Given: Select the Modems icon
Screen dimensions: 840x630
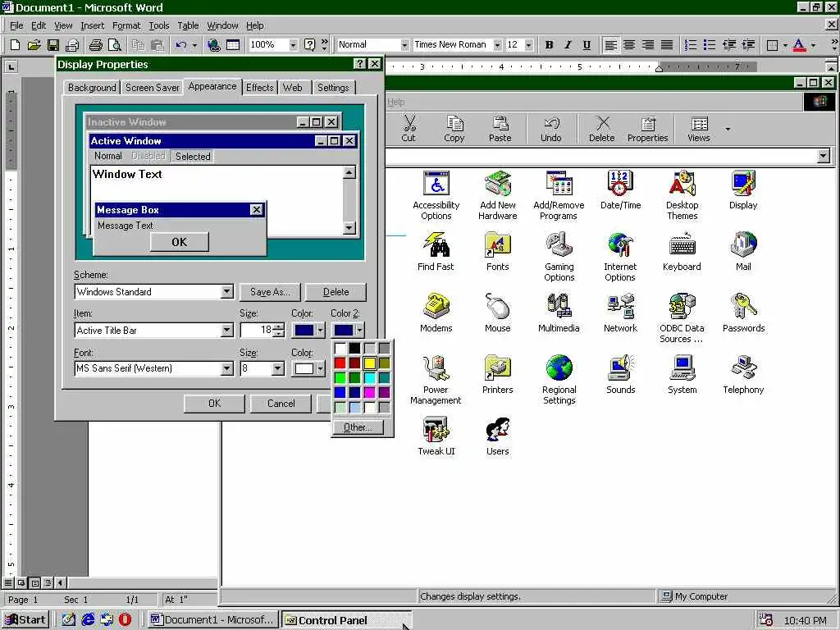Looking at the screenshot, I should 436,313.
